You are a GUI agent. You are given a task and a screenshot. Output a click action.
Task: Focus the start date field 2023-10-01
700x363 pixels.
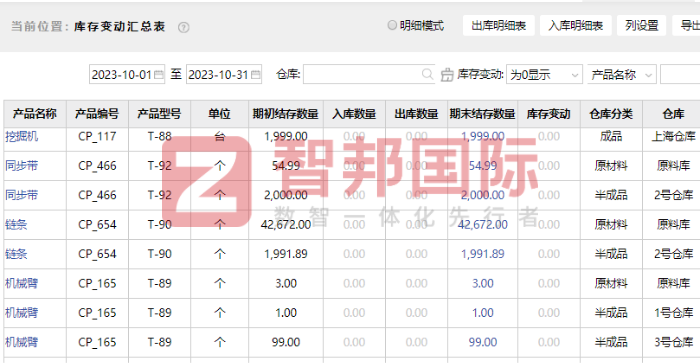pyautogui.click(x=127, y=75)
